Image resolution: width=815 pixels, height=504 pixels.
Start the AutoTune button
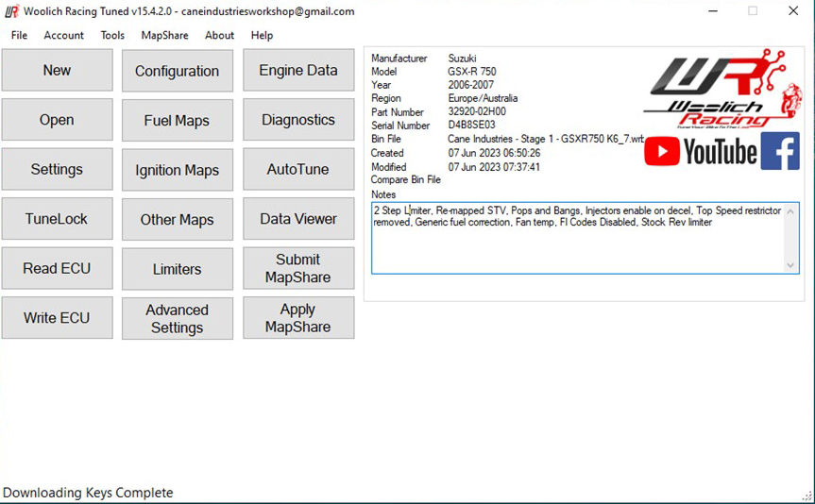click(x=298, y=169)
